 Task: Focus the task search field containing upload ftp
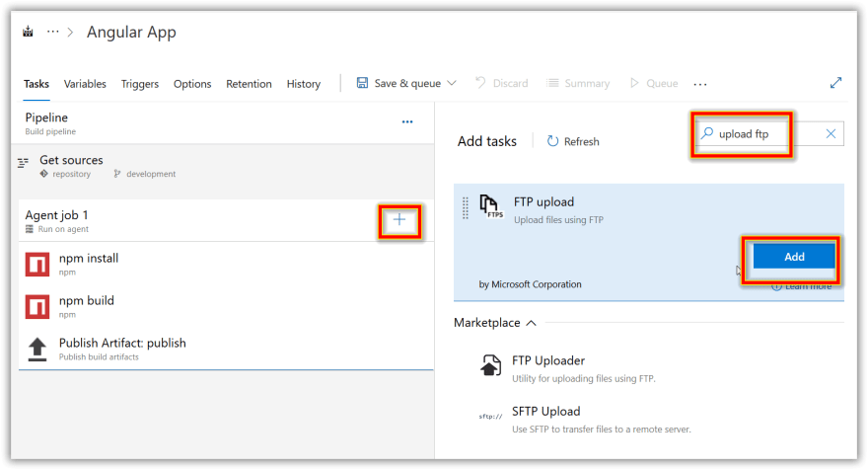[x=770, y=133]
